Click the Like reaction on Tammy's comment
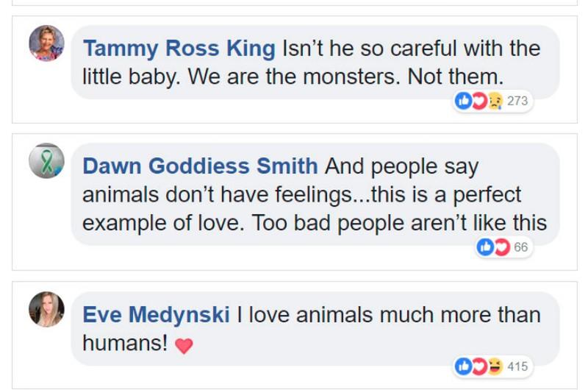Screen dimensions: 588x390 (464, 101)
